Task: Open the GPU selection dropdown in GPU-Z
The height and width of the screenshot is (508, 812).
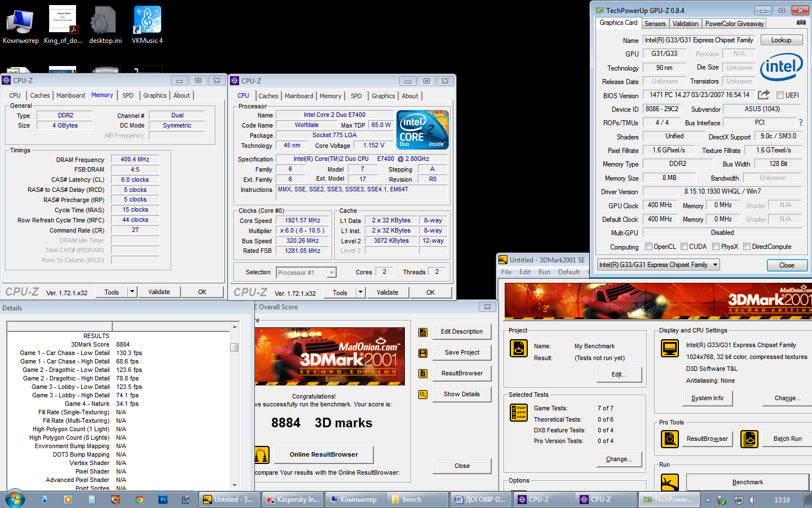Action: [x=658, y=265]
